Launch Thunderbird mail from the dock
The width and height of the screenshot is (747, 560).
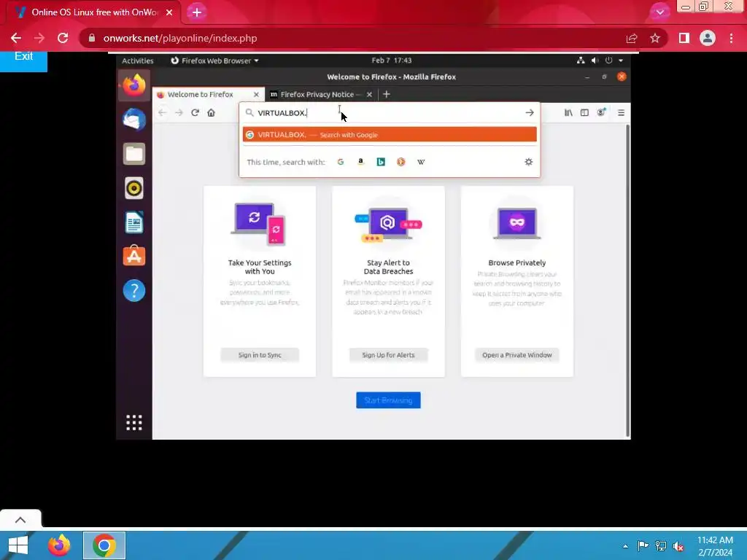134,119
